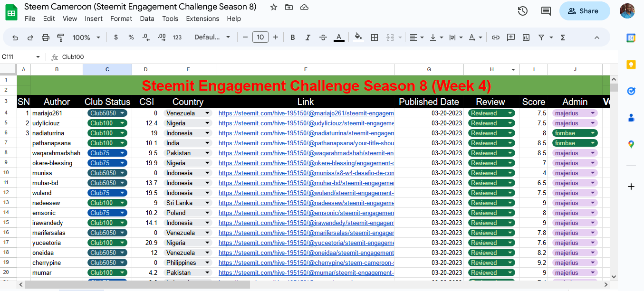Get add-ons plus icon in side panel
Viewport: 644px width, 291px height.
click(631, 187)
